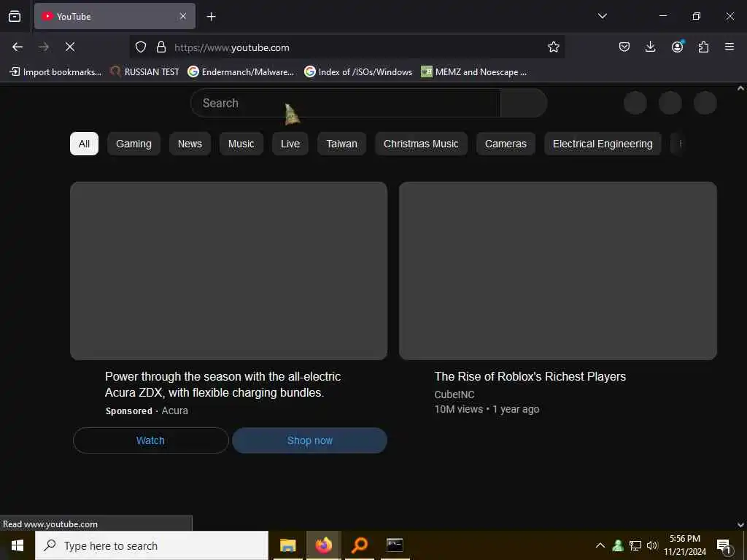Open the Acura ZDX ad thumbnail
The width and height of the screenshot is (747, 560).
click(228, 271)
